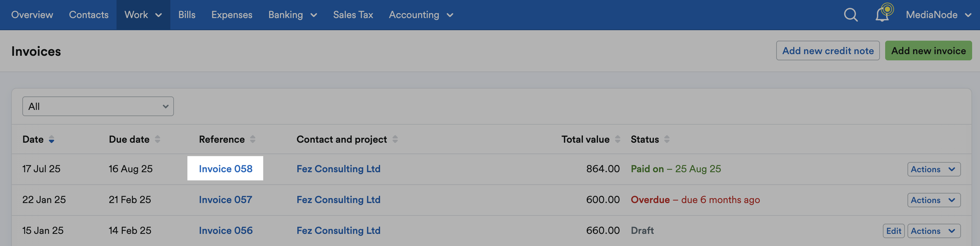Open Actions dropdown for Invoice 058
Image resolution: width=980 pixels, height=246 pixels.
click(x=934, y=169)
